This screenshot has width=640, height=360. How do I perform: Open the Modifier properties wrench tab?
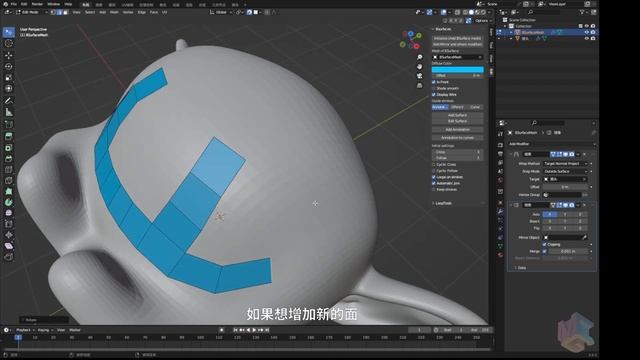click(x=500, y=211)
